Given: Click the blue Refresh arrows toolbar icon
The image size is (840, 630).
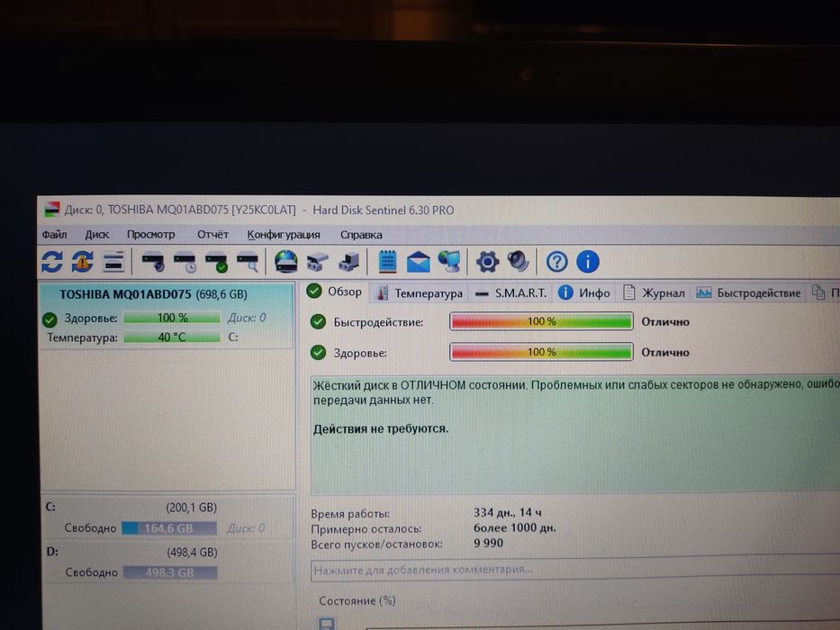Looking at the screenshot, I should 52,262.
